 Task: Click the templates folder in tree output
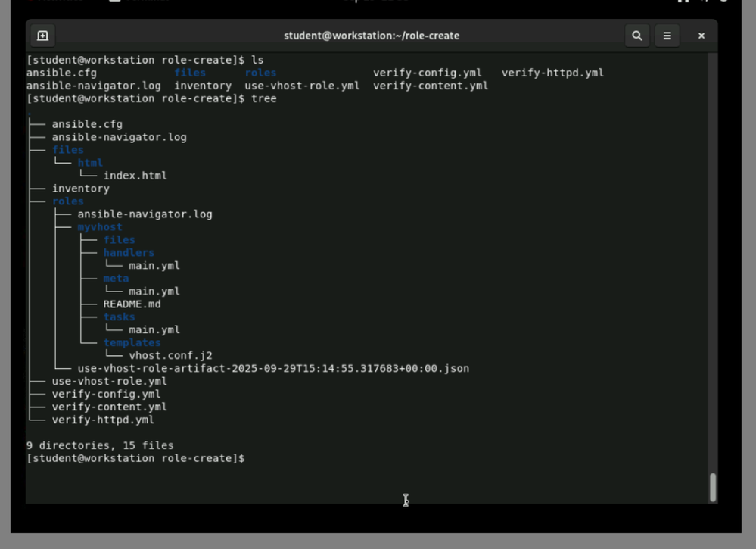pos(132,343)
